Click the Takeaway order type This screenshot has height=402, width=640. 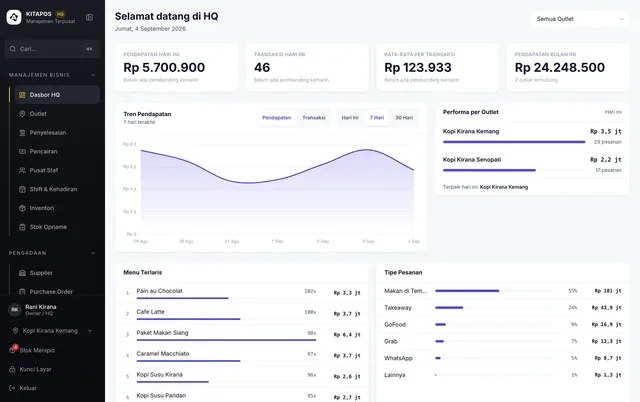(398, 308)
